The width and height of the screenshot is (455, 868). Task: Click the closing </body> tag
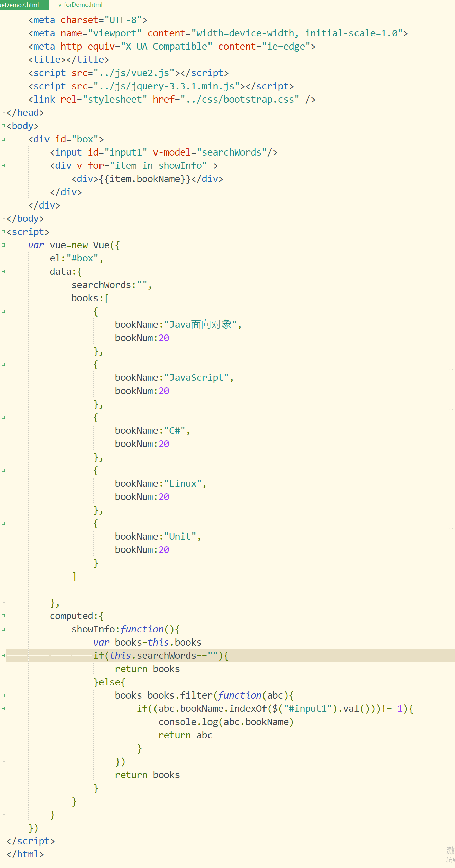(x=25, y=218)
